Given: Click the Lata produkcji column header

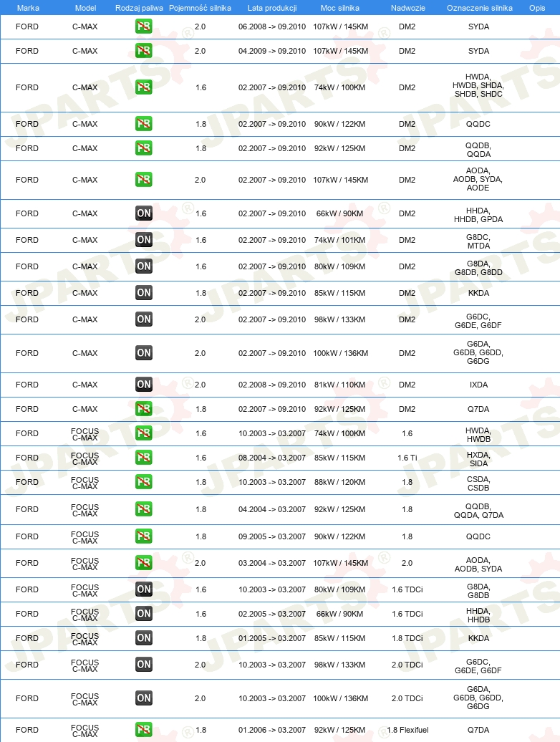Looking at the screenshot, I should pyautogui.click(x=272, y=8).
